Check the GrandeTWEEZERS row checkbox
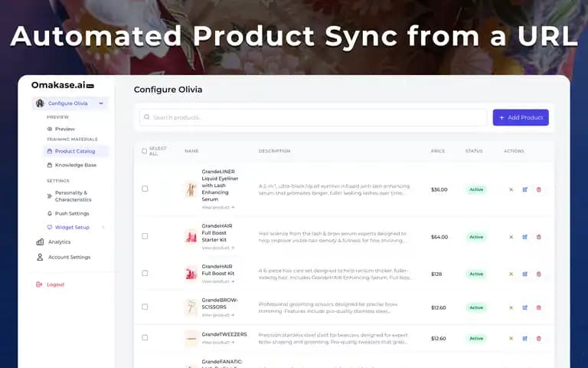 click(145, 337)
